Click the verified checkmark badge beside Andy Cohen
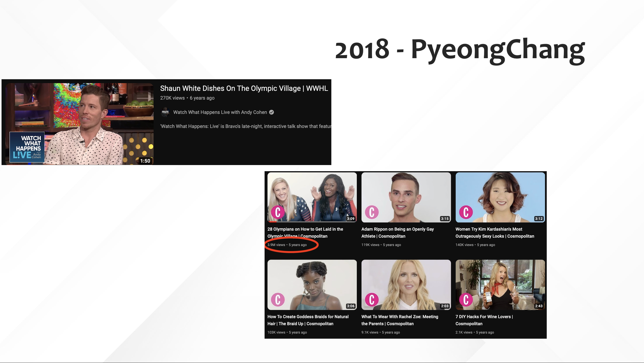644x363 pixels. (x=272, y=112)
